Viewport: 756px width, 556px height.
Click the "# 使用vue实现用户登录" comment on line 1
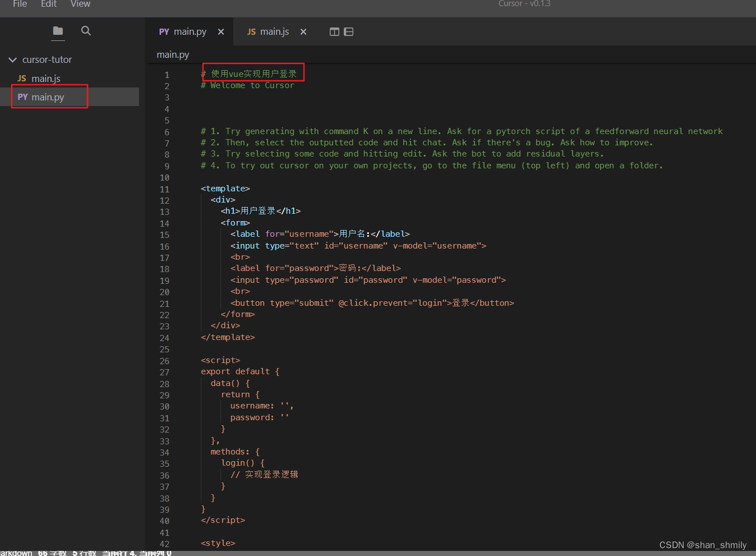249,73
